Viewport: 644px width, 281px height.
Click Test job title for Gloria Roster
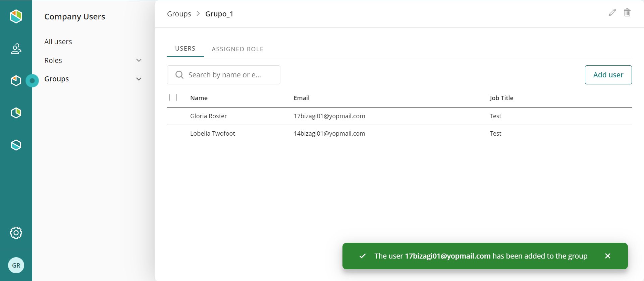[495, 116]
